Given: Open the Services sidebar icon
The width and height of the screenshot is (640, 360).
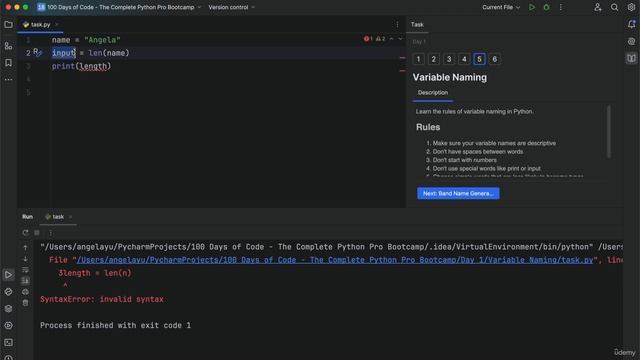Looking at the screenshot, I should [8, 325].
